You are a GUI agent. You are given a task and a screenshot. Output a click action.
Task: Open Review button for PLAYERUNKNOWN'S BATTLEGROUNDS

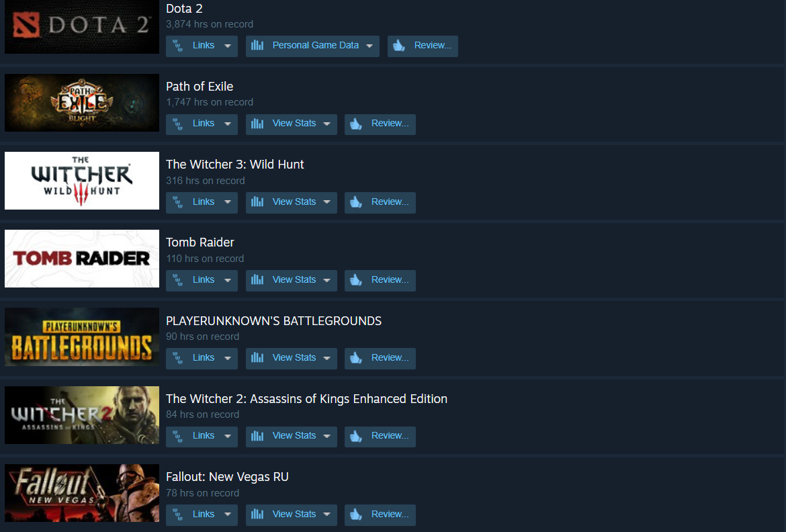click(x=380, y=358)
